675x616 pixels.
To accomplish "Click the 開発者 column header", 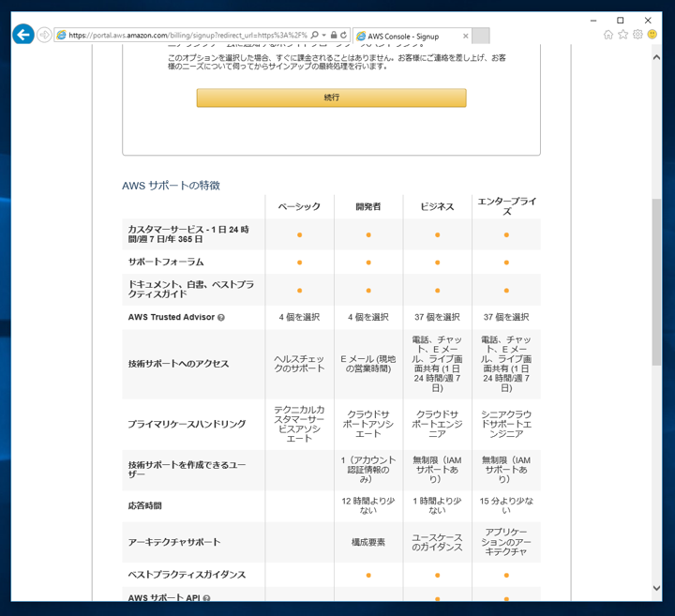I will (368, 206).
